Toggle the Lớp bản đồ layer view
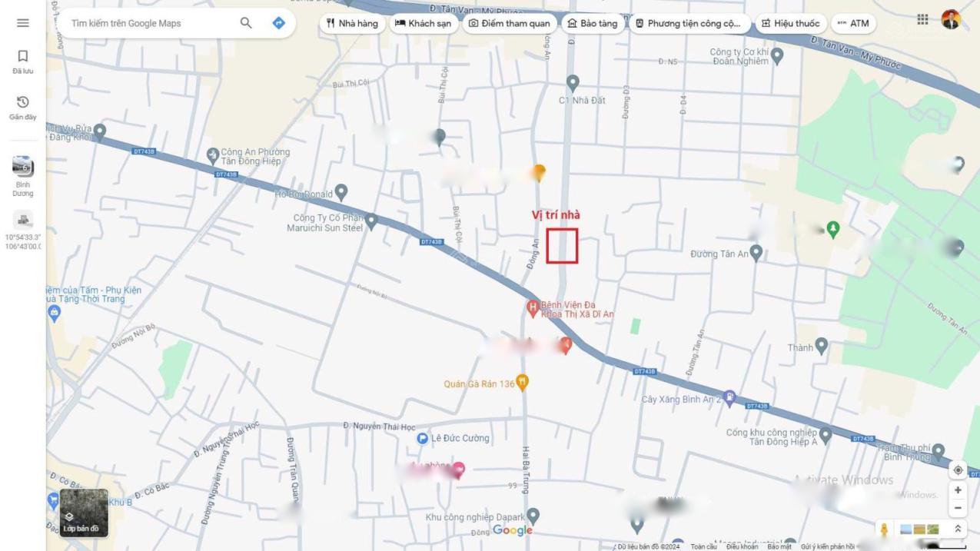980x551 pixels. pyautogui.click(x=84, y=513)
